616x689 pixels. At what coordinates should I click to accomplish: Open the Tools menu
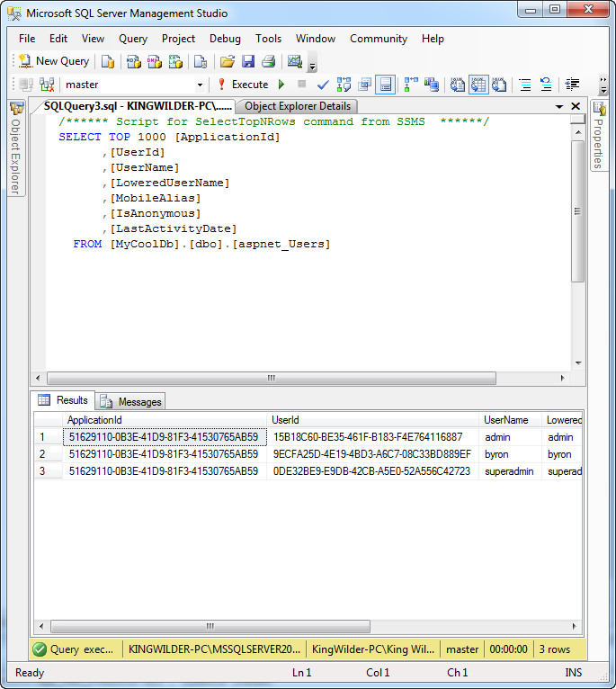(269, 39)
